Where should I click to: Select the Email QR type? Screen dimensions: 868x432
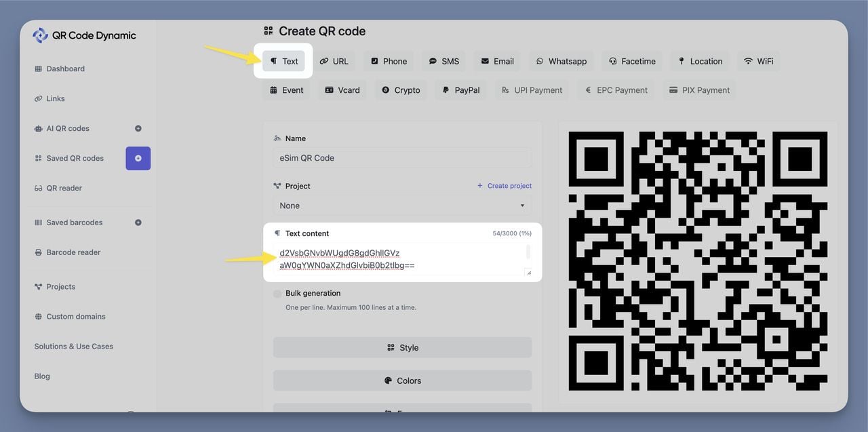click(497, 61)
